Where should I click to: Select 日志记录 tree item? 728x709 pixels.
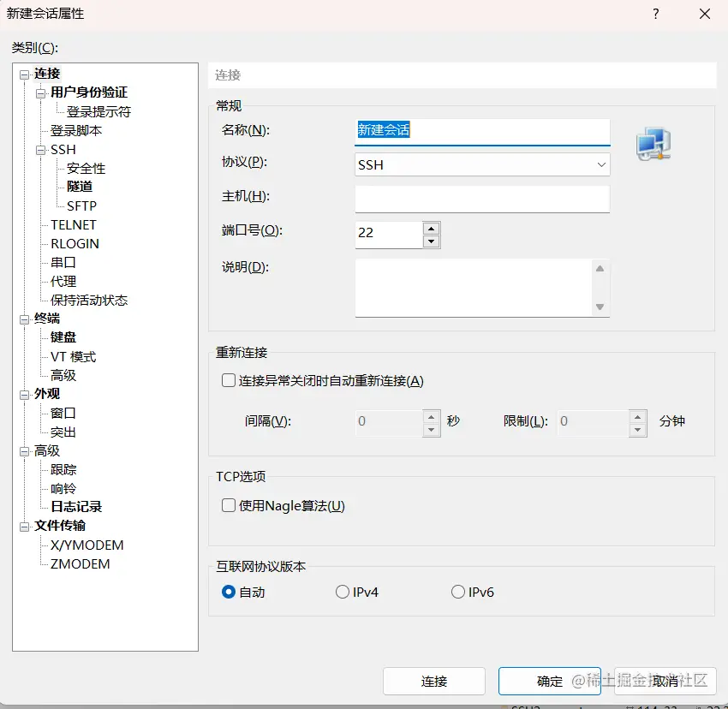[76, 507]
